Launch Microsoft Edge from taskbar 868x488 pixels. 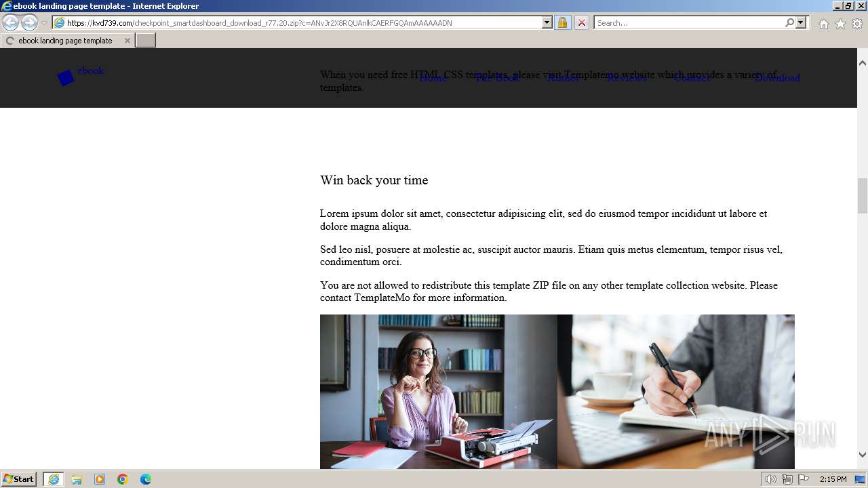[x=146, y=479]
